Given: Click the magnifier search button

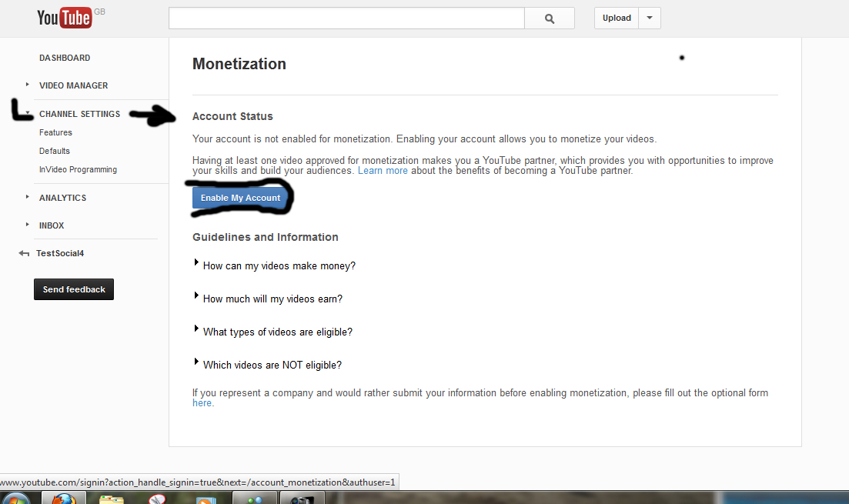Looking at the screenshot, I should click(x=550, y=18).
